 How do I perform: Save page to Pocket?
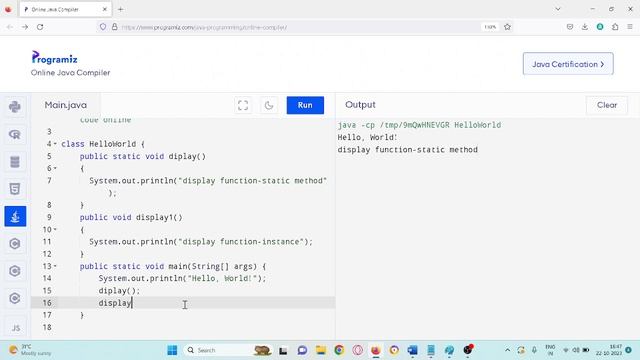click(x=570, y=27)
